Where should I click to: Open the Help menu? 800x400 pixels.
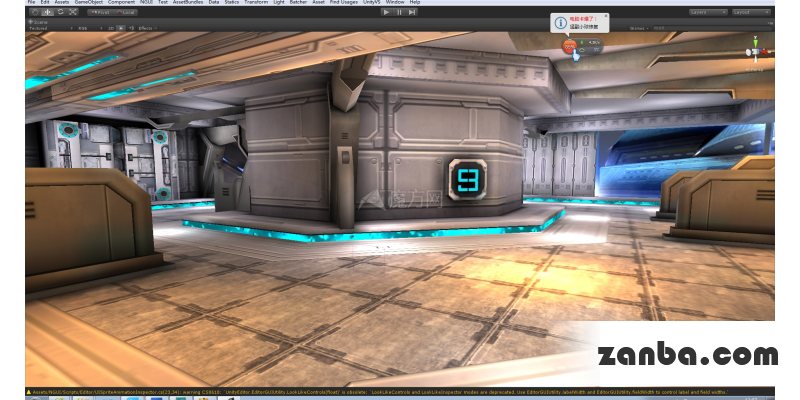coord(414,3)
